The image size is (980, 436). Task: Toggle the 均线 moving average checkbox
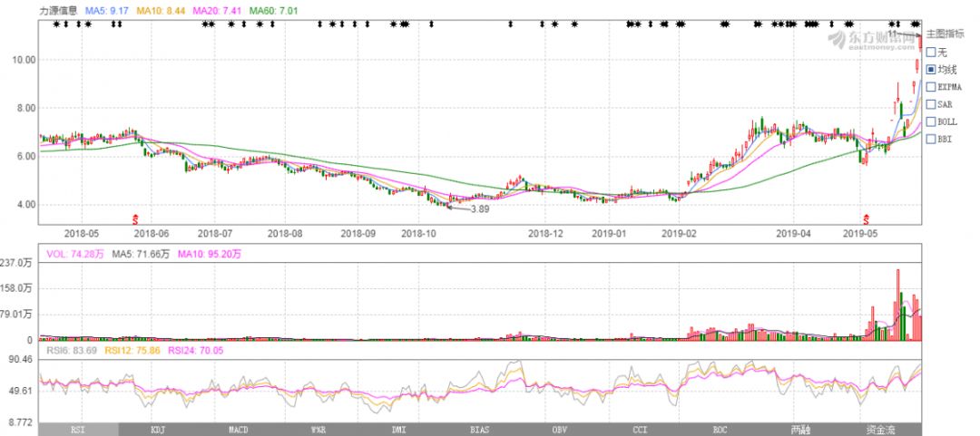pos(931,70)
